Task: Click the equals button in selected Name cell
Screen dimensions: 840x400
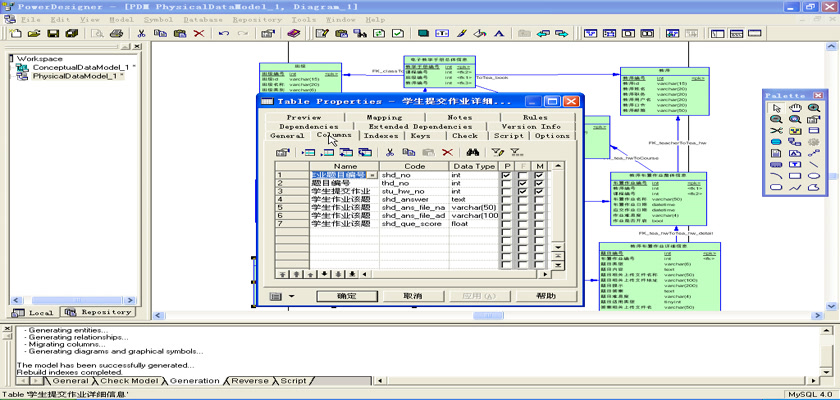Action: tap(372, 175)
